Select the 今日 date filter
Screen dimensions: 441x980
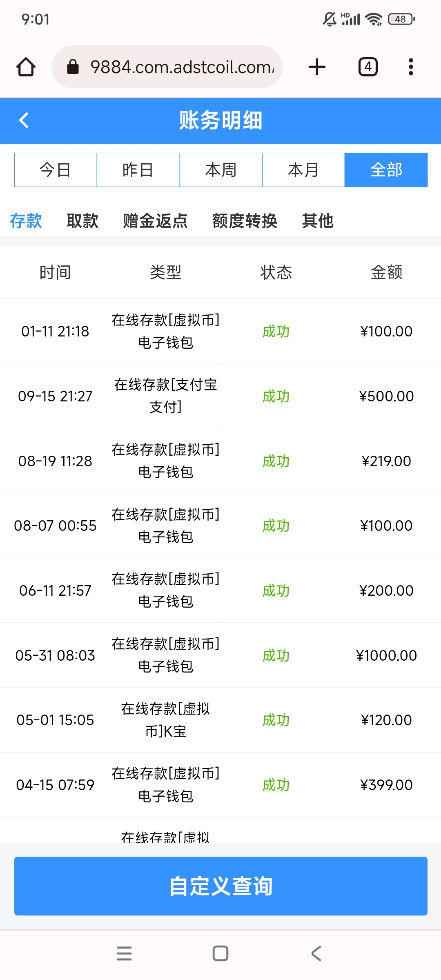(56, 170)
